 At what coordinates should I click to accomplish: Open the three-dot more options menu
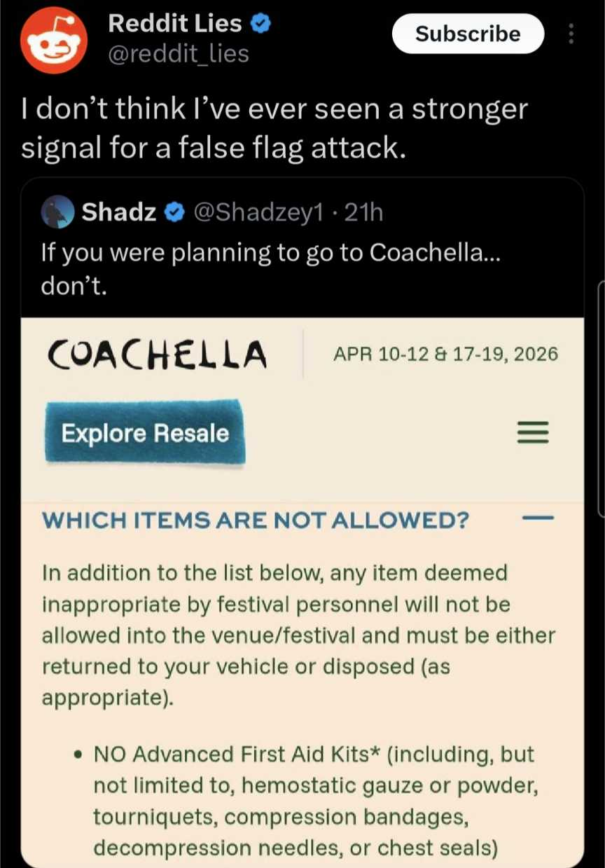coord(571,34)
